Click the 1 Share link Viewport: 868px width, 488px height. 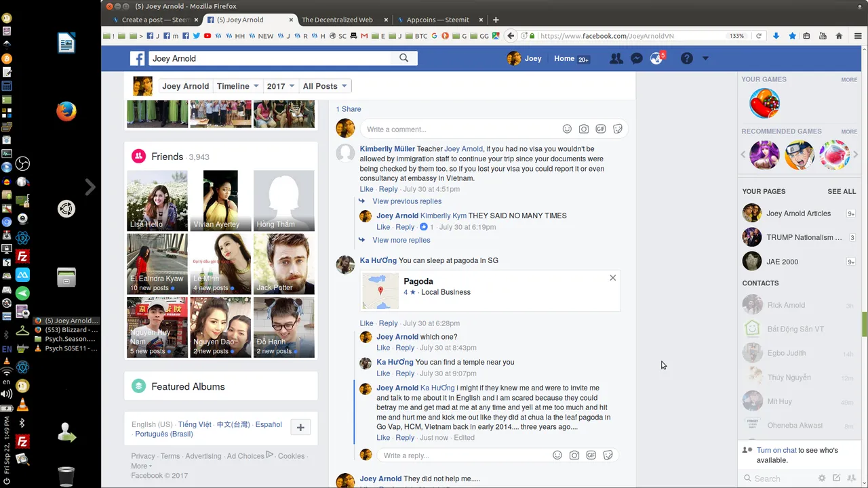point(349,109)
